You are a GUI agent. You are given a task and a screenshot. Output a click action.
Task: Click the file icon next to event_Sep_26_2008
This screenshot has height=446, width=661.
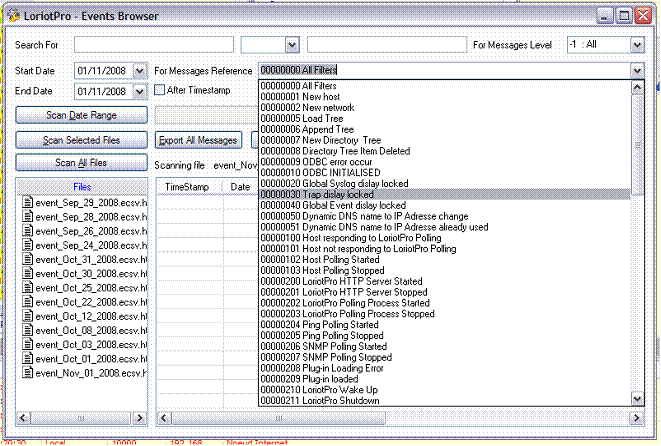coord(27,231)
